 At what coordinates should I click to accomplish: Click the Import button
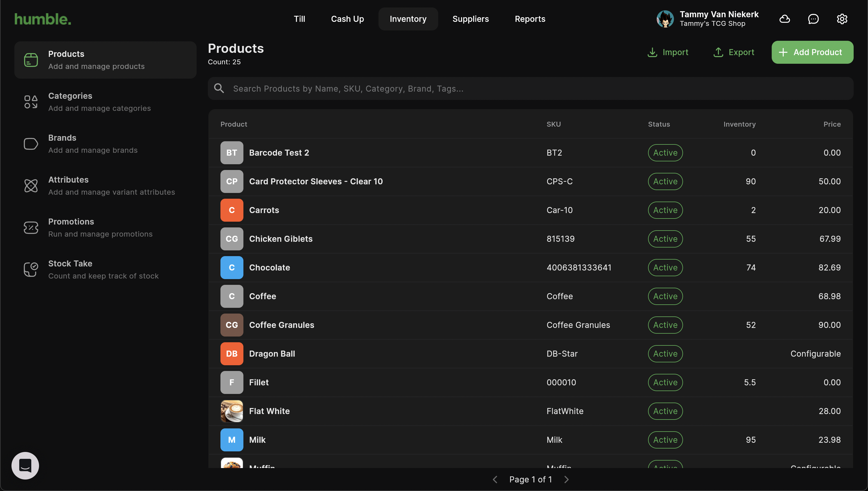tap(668, 52)
